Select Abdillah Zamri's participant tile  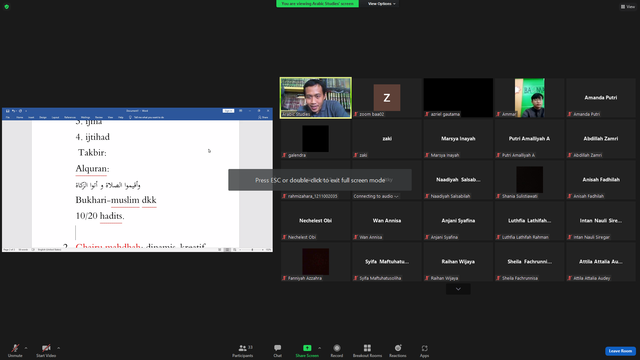click(600, 139)
